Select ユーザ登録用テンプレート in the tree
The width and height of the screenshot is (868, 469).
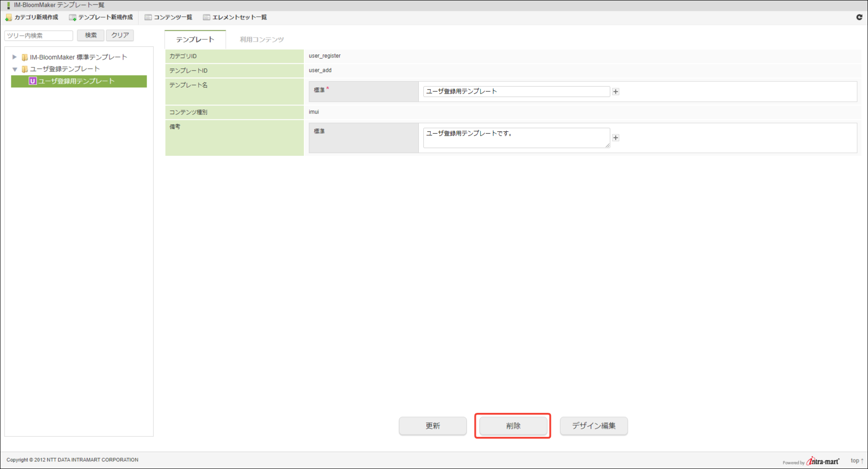[76, 81]
